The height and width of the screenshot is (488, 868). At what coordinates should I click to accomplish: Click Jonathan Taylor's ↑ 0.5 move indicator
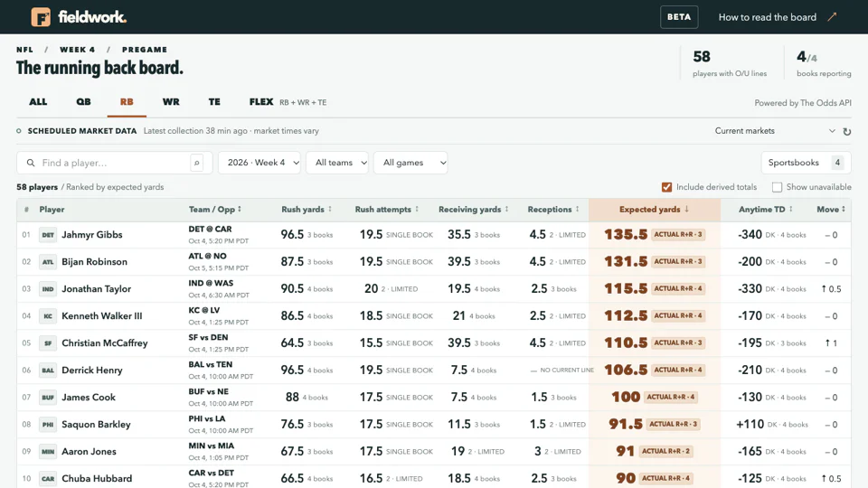pyautogui.click(x=831, y=289)
